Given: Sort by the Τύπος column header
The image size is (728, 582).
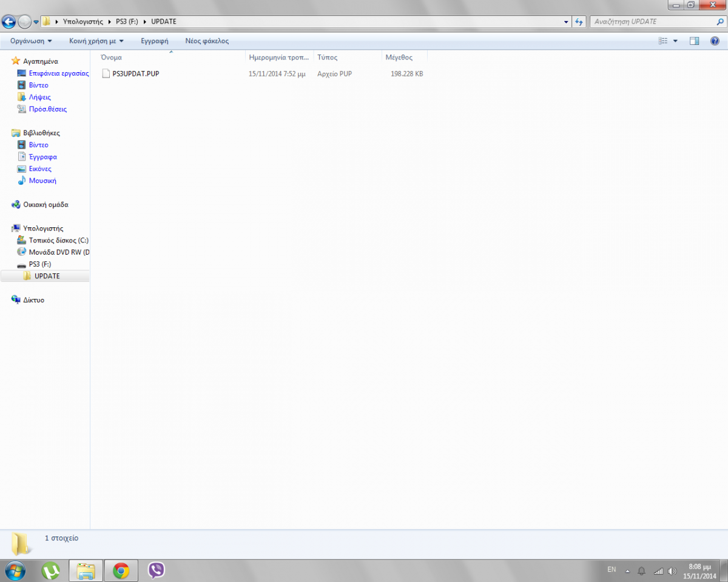Looking at the screenshot, I should tap(348, 57).
